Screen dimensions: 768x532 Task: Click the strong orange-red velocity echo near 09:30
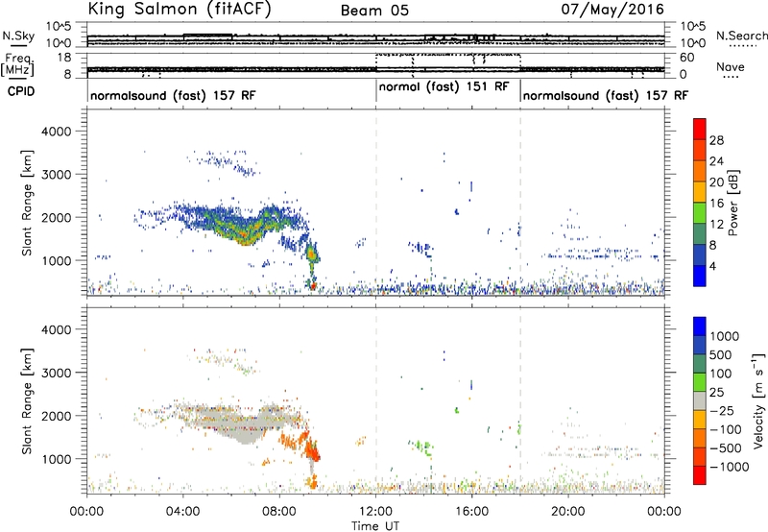[x=312, y=449]
